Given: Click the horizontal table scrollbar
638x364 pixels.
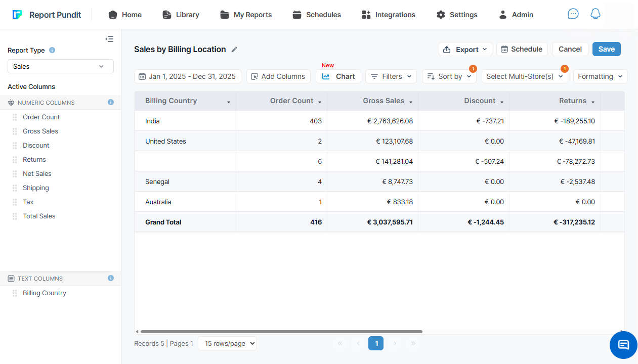Looking at the screenshot, I should point(281,332).
